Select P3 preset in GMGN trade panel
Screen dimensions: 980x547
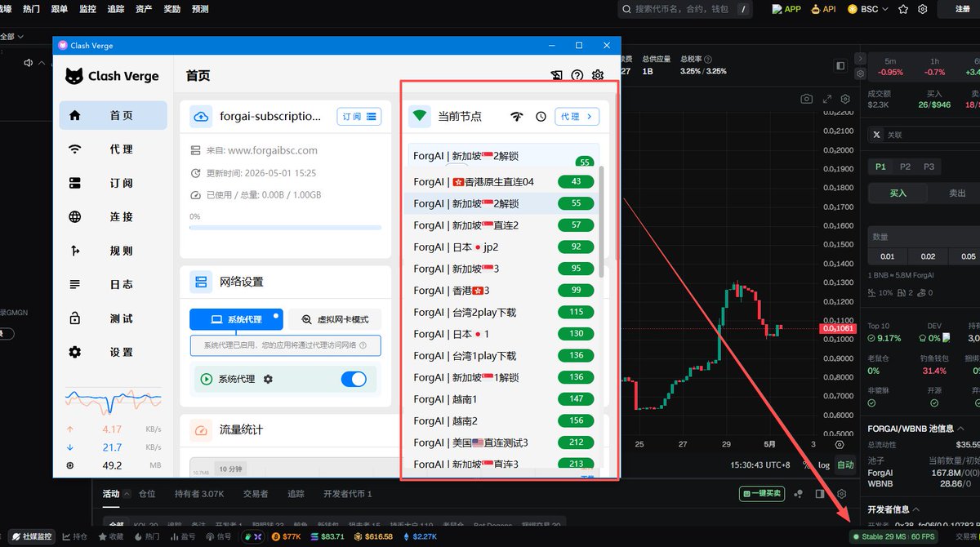929,167
